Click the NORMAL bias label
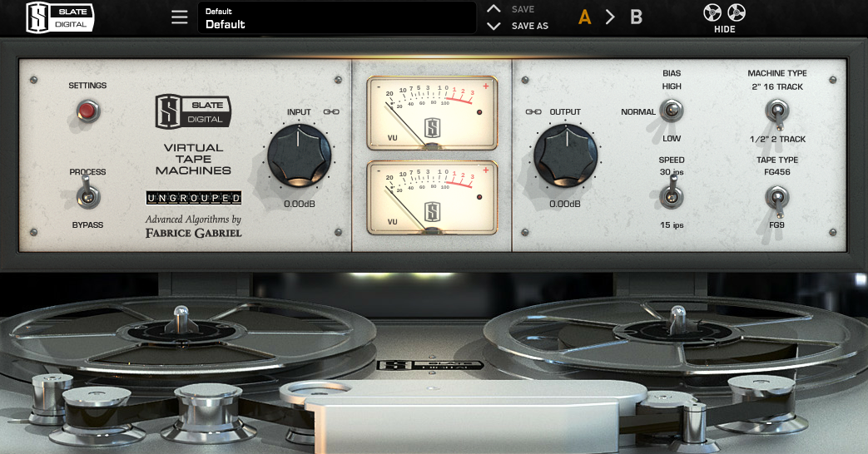 pyautogui.click(x=637, y=111)
